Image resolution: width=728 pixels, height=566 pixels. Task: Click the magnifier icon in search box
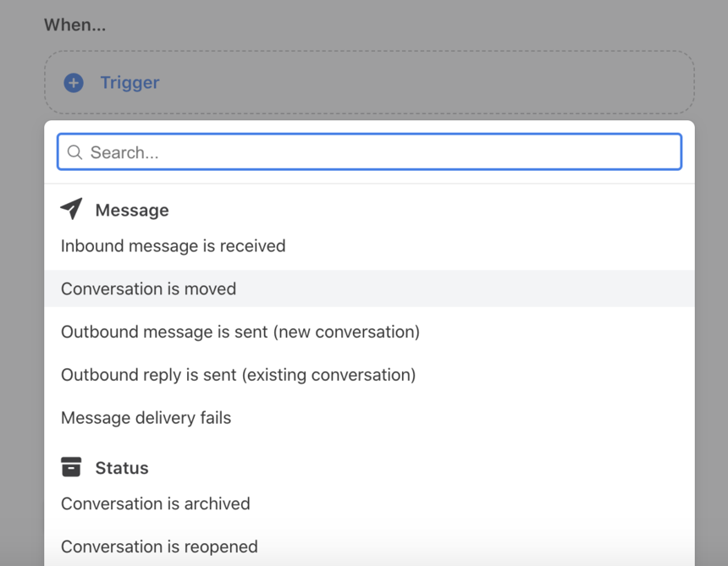pyautogui.click(x=74, y=152)
